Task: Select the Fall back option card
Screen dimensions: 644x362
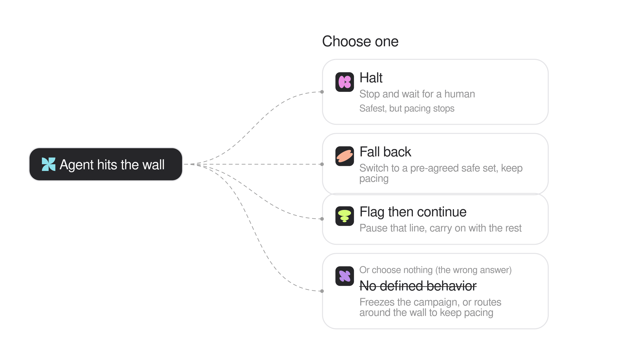Action: click(435, 164)
